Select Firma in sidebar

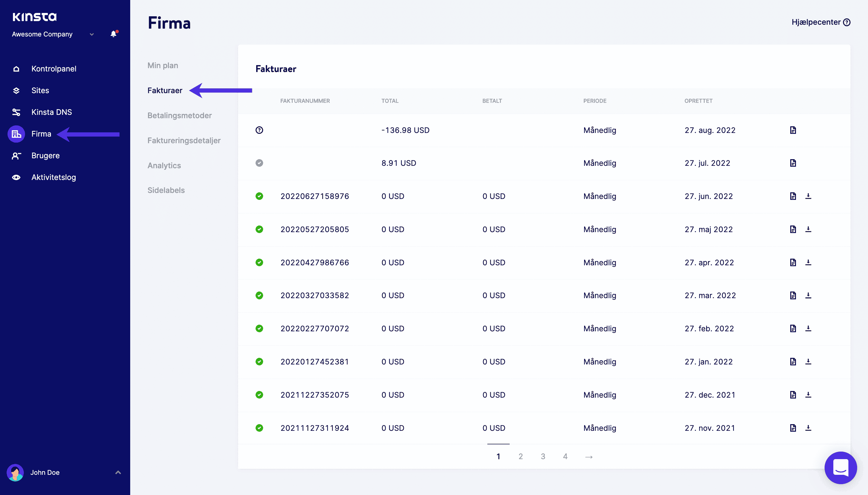tap(41, 134)
